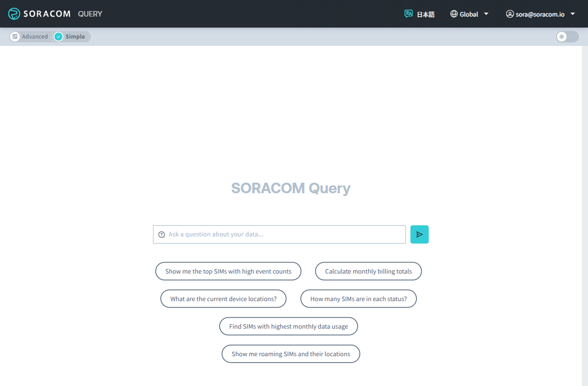Click the question mark icon in the search box
The width and height of the screenshot is (588, 386).
[x=161, y=234]
